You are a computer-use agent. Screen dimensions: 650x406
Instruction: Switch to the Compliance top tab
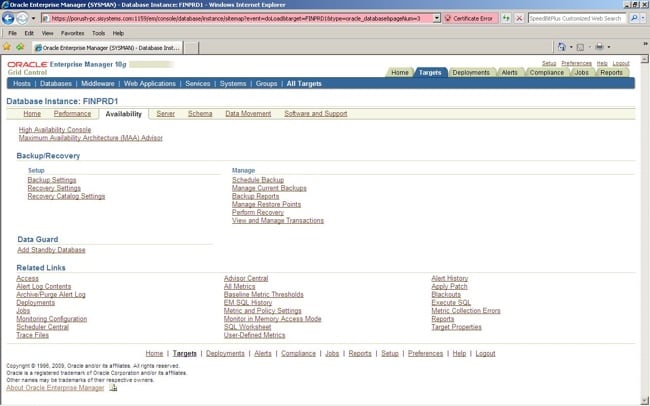[x=547, y=73]
